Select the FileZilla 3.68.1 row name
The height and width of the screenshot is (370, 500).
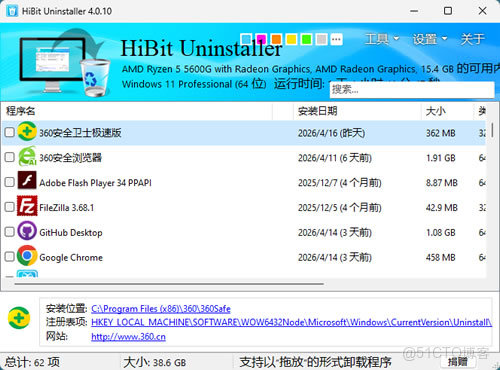[67, 207]
